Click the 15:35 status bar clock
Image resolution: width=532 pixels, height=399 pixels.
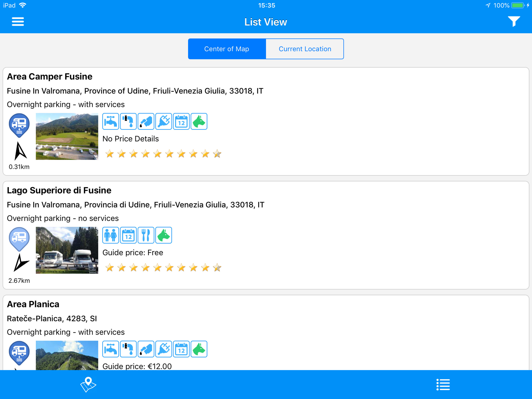click(x=266, y=5)
